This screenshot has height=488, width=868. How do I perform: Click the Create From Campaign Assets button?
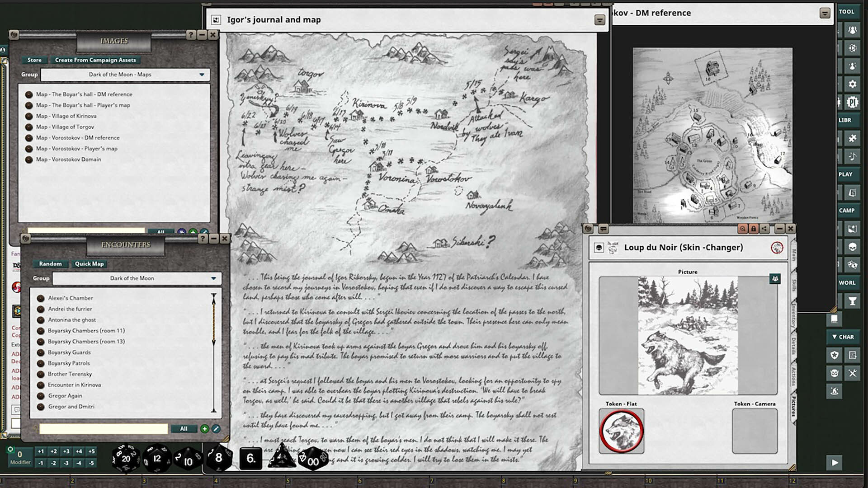[95, 60]
